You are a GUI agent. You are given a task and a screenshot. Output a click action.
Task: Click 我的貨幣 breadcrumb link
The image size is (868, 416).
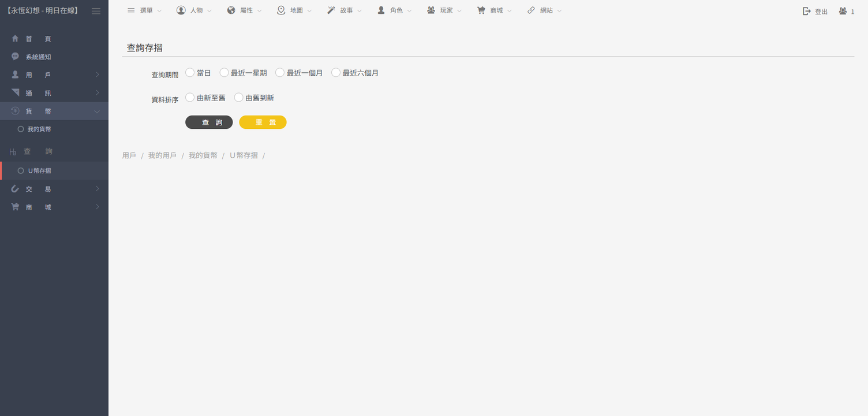point(203,155)
